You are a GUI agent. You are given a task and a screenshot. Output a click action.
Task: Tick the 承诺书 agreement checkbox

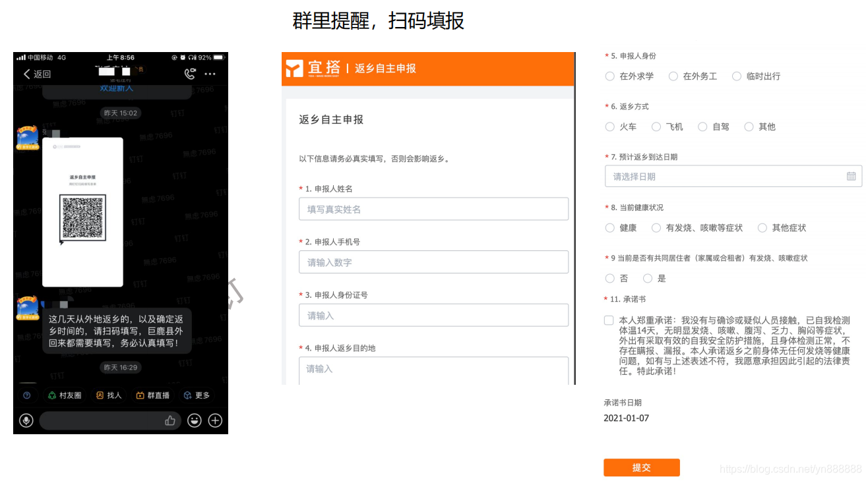pyautogui.click(x=609, y=320)
